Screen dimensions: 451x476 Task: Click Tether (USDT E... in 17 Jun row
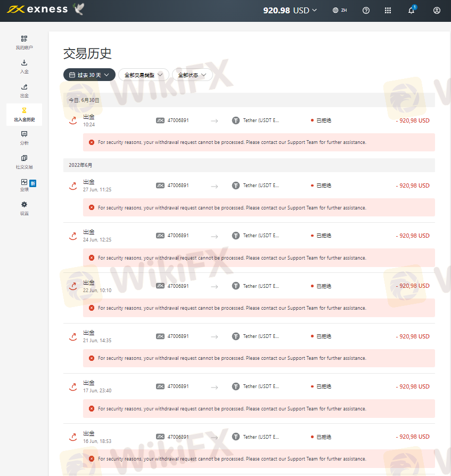coord(261,386)
